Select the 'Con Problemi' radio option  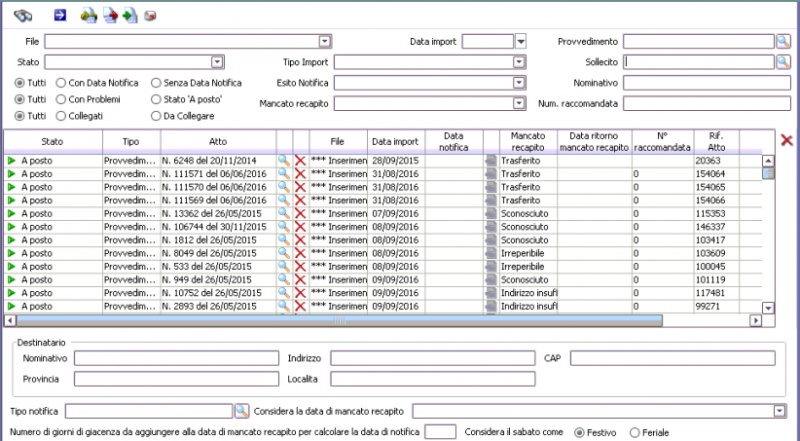click(x=62, y=99)
